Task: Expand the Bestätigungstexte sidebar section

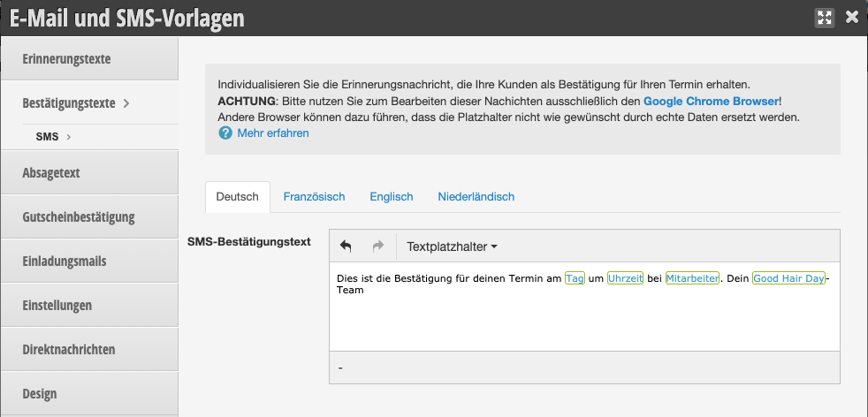Action: (126, 103)
